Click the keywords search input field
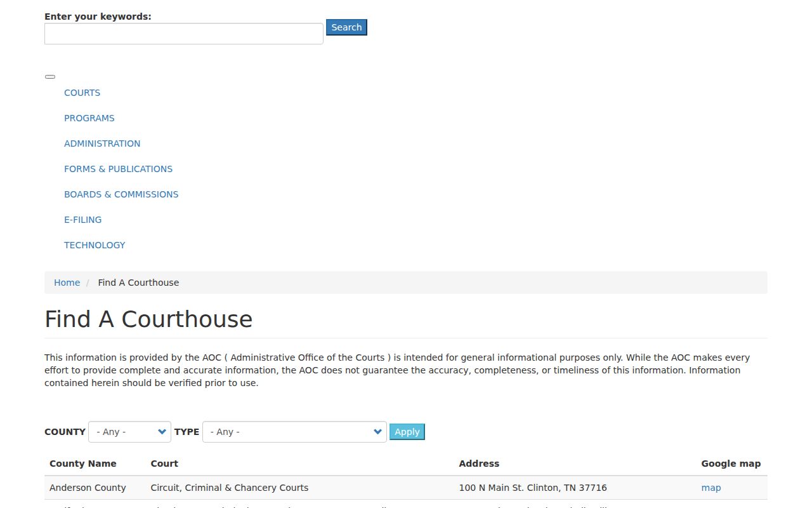This screenshot has height=508, width=812. coord(184,34)
